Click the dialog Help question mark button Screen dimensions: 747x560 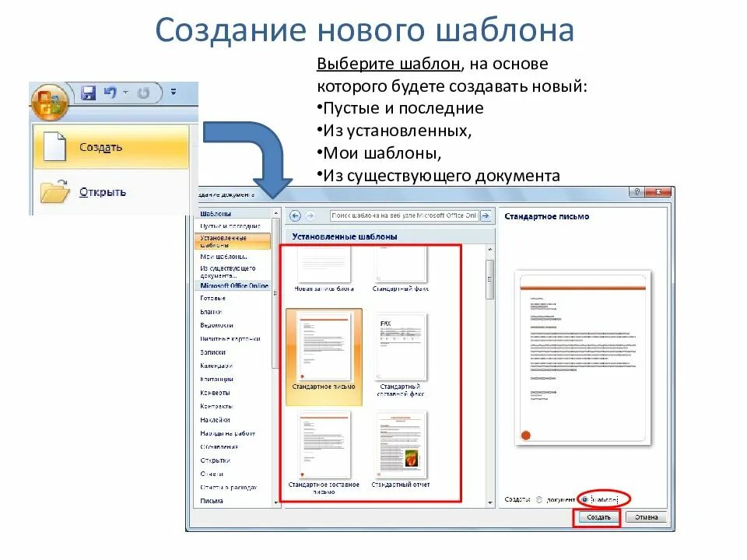[637, 192]
